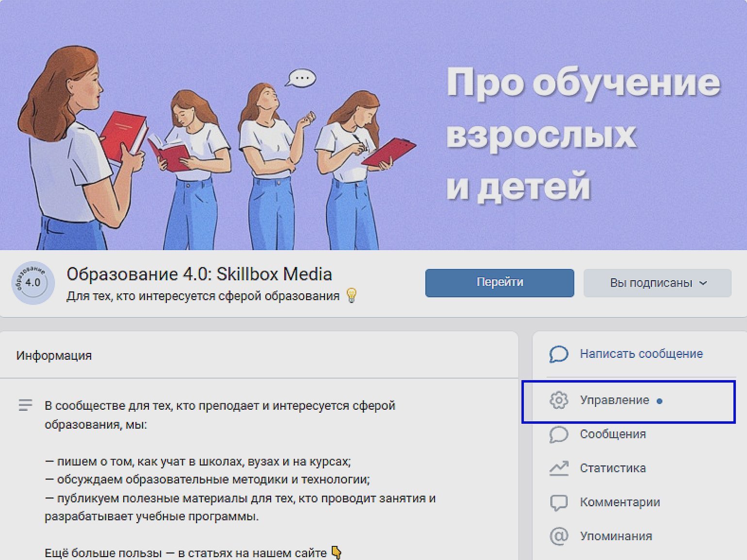Screen dimensions: 747x560
Task: Click the description lines icon in Информация
Action: 25,405
